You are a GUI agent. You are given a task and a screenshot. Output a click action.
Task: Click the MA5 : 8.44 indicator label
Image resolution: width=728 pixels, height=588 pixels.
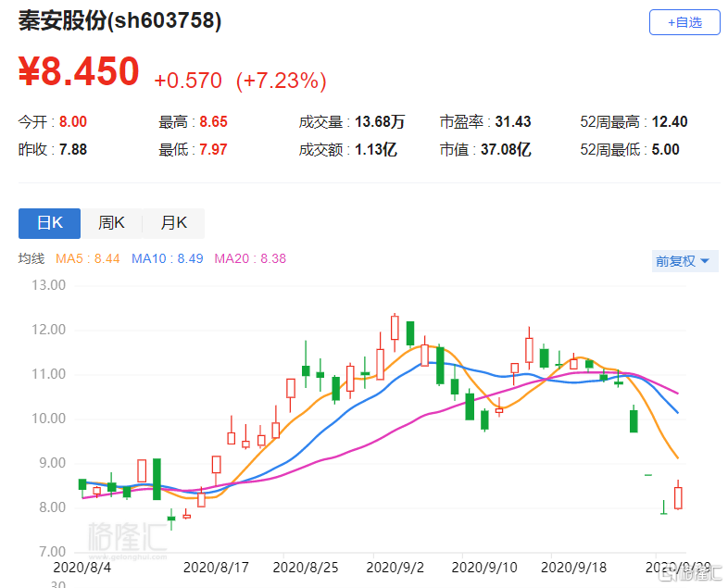(x=88, y=258)
